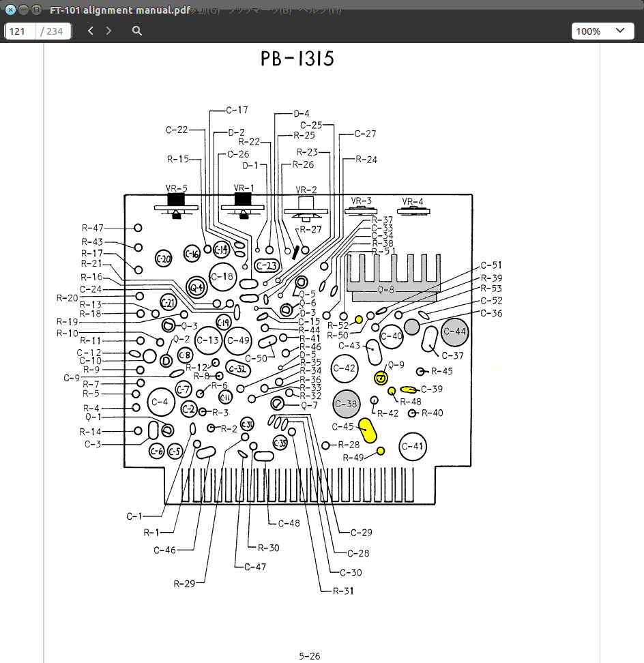The height and width of the screenshot is (663, 644).
Task: Click the gray C-38 capacitor
Action: [x=347, y=404]
